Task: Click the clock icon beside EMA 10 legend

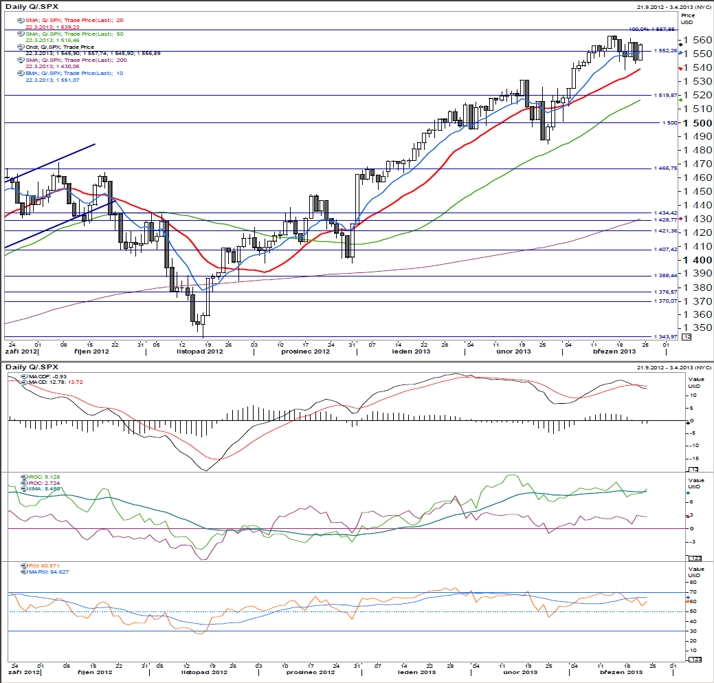Action: coord(20,73)
